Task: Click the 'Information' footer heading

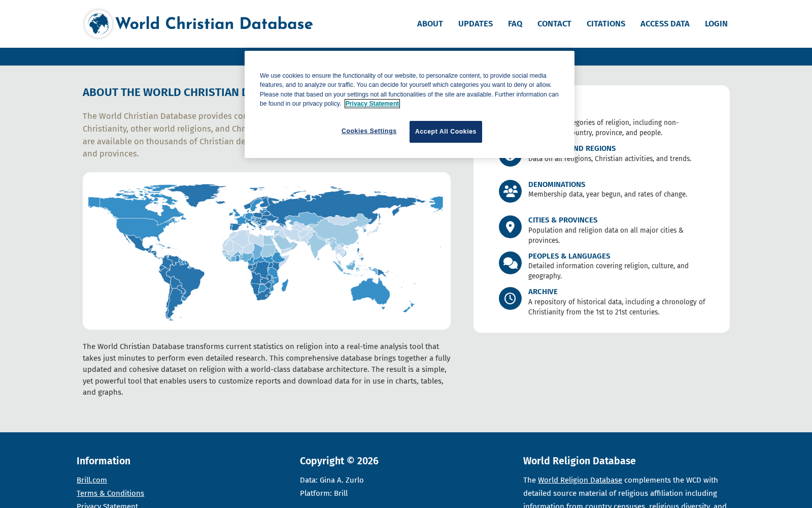Action: tap(104, 461)
